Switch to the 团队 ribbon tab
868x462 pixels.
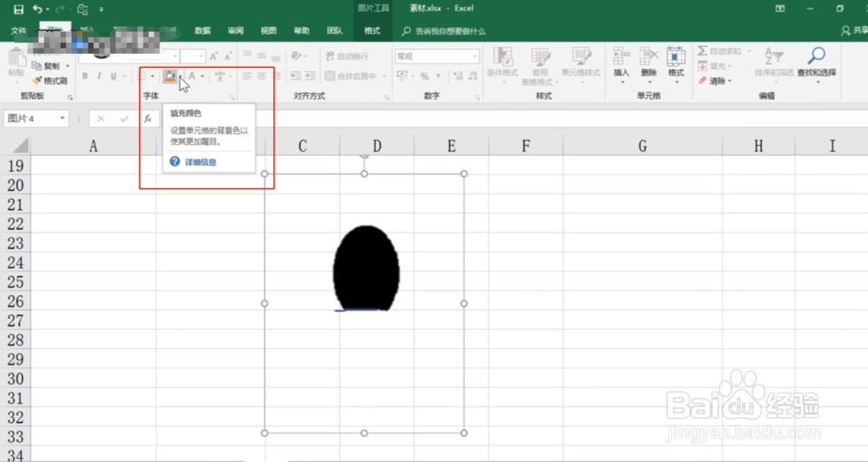(x=334, y=30)
